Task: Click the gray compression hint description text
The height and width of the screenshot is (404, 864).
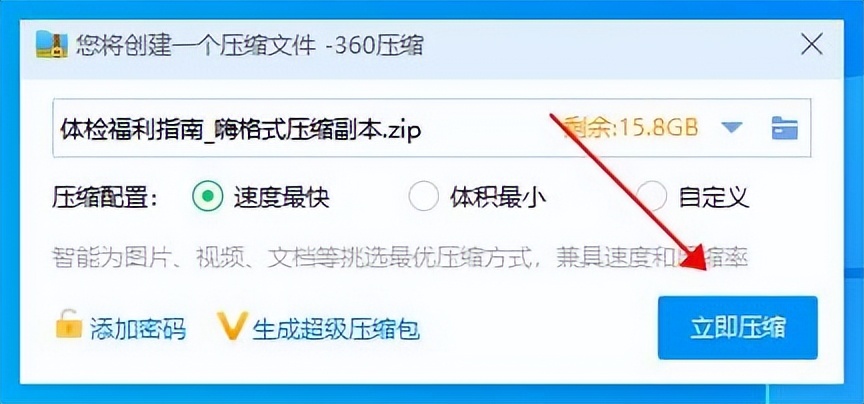Action: pos(403,257)
